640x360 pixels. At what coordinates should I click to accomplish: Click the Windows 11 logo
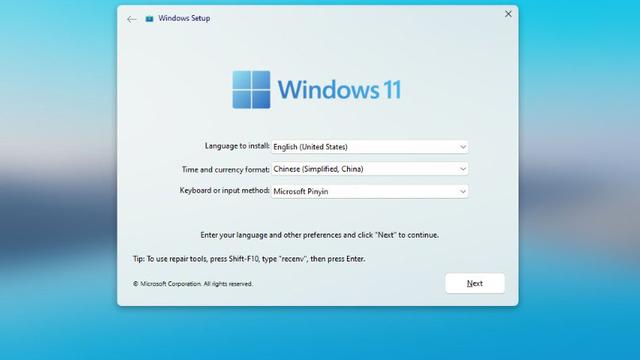click(317, 90)
